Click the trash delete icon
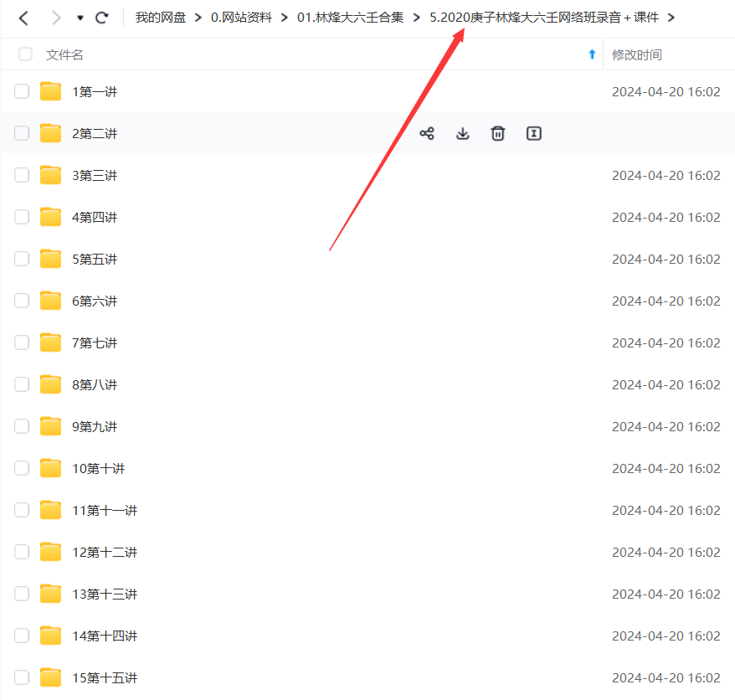Screen dimensions: 735x700 pos(497,133)
